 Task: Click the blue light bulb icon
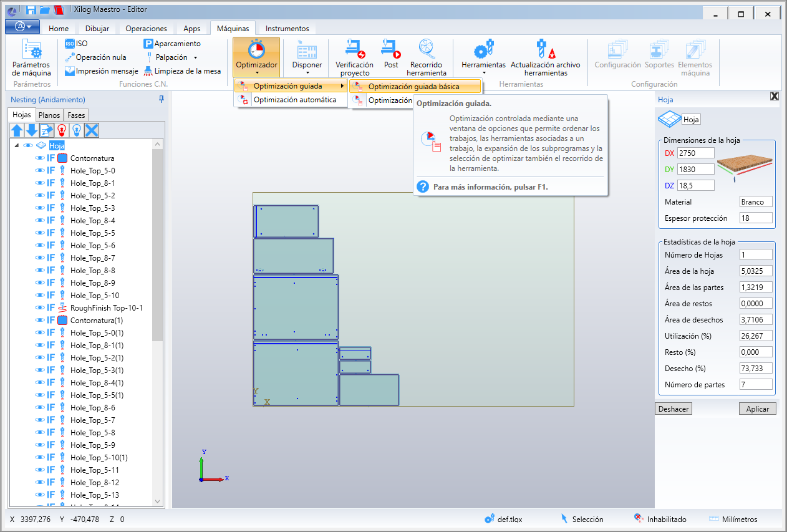click(77, 130)
